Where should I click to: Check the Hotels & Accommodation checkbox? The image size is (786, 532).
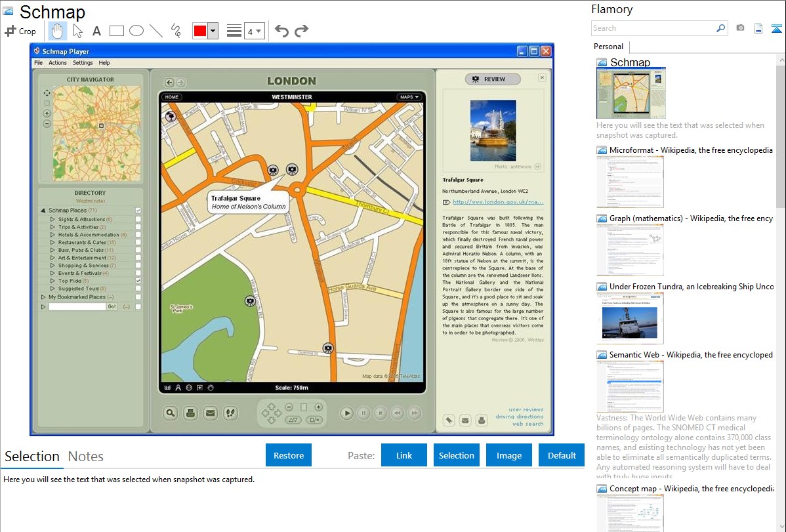coord(138,235)
